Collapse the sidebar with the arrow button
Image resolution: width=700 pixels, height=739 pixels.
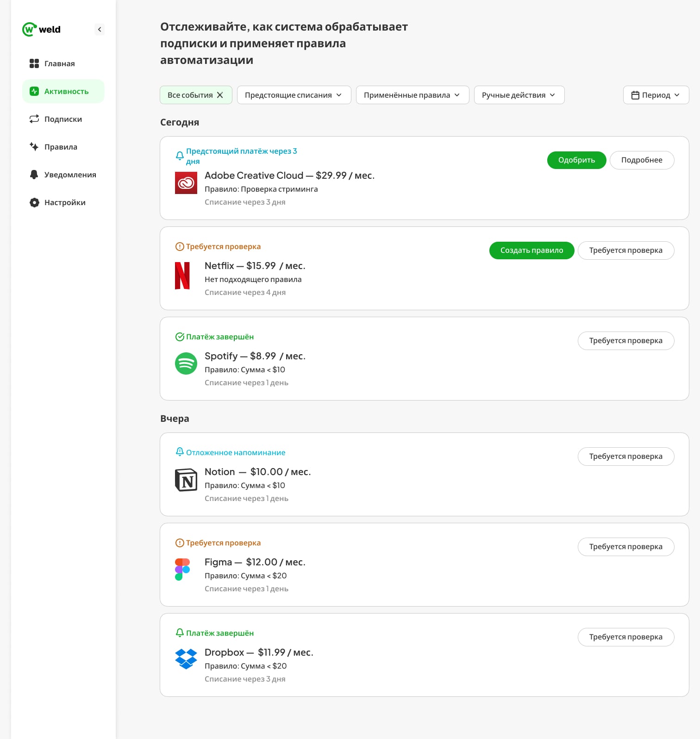pos(100,29)
